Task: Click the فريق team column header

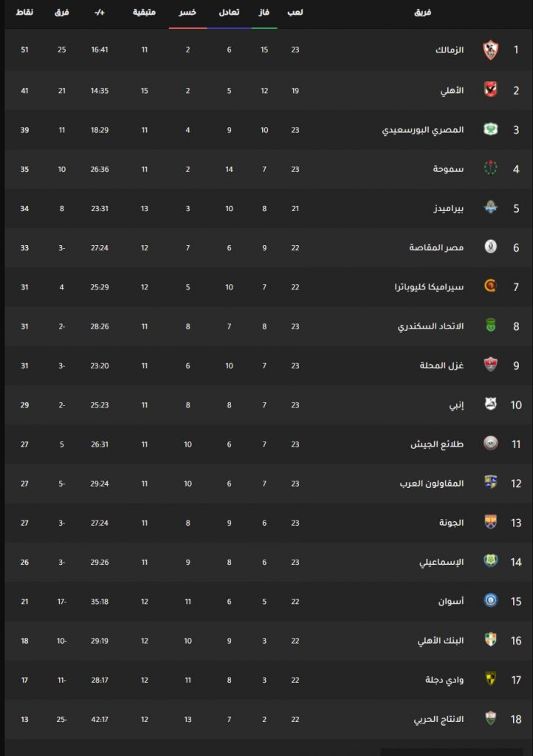Action: [x=423, y=13]
